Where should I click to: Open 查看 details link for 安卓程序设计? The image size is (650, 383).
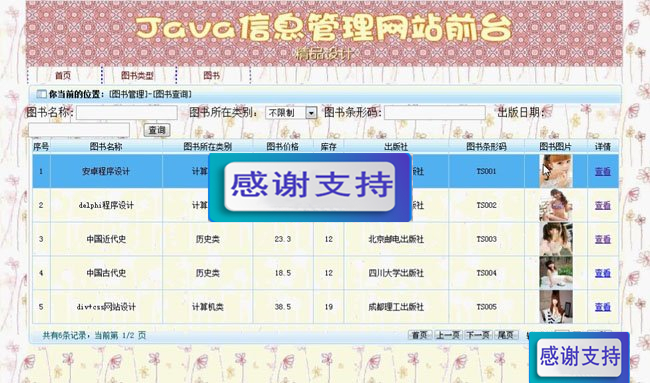click(x=603, y=171)
